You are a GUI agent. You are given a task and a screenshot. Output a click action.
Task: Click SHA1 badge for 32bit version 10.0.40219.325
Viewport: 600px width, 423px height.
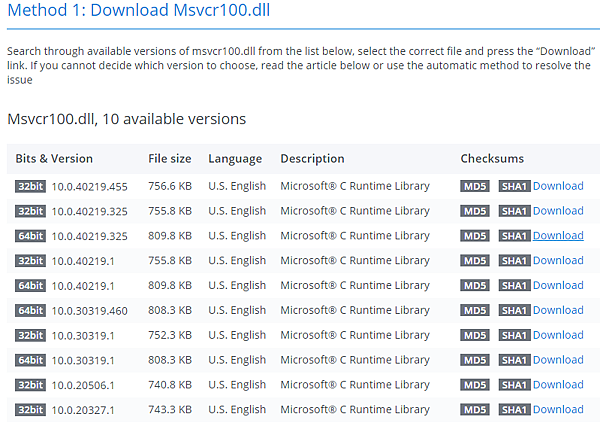[514, 211]
